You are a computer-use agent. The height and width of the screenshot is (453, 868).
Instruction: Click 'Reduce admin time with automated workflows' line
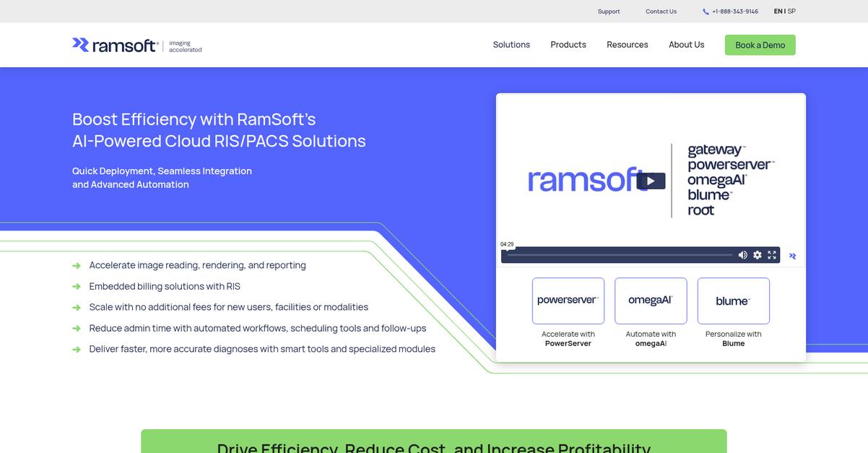click(x=258, y=328)
